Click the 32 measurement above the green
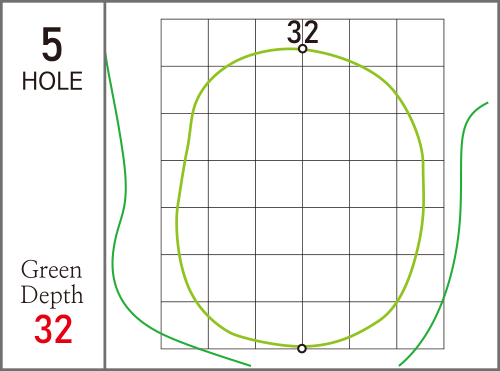 [303, 32]
